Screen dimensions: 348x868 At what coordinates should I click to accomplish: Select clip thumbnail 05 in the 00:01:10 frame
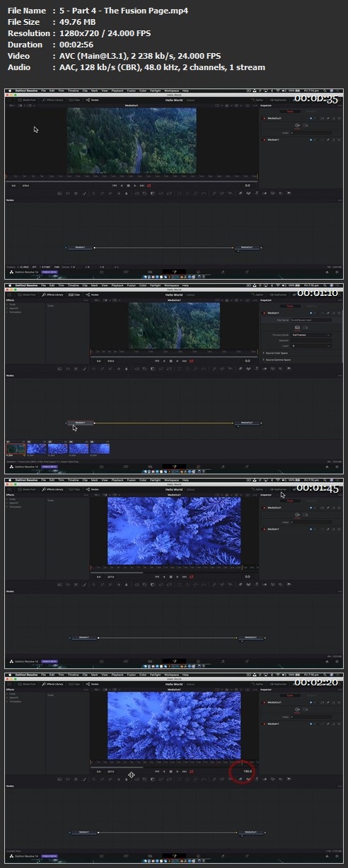[x=100, y=448]
